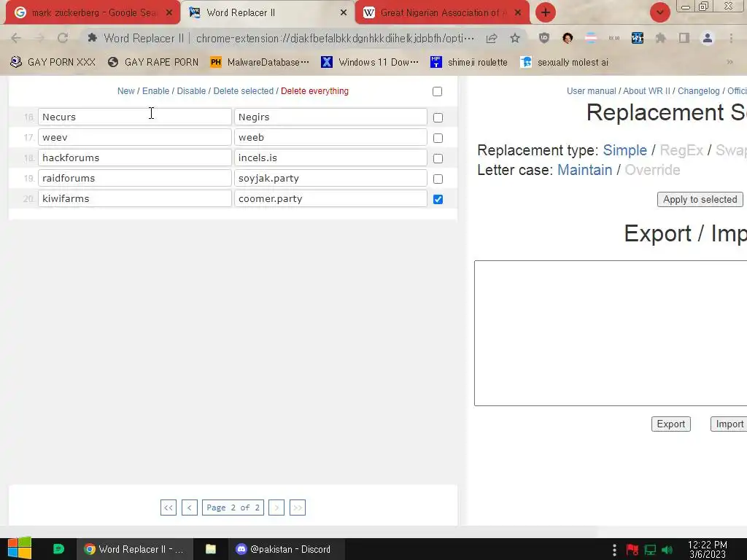The height and width of the screenshot is (560, 747).
Task: Click the Enable link
Action: pos(156,91)
